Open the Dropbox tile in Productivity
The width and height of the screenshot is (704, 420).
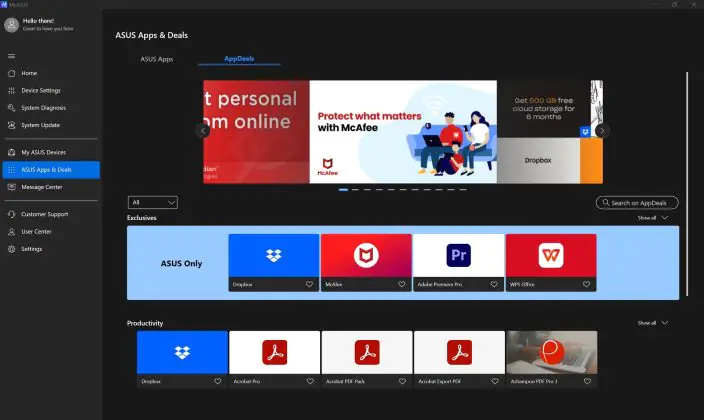182,359
